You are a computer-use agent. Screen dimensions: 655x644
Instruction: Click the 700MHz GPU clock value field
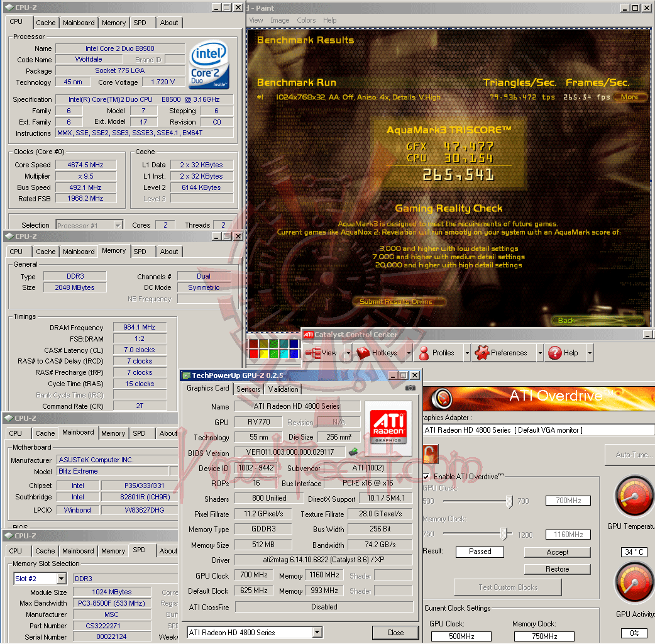(x=568, y=500)
